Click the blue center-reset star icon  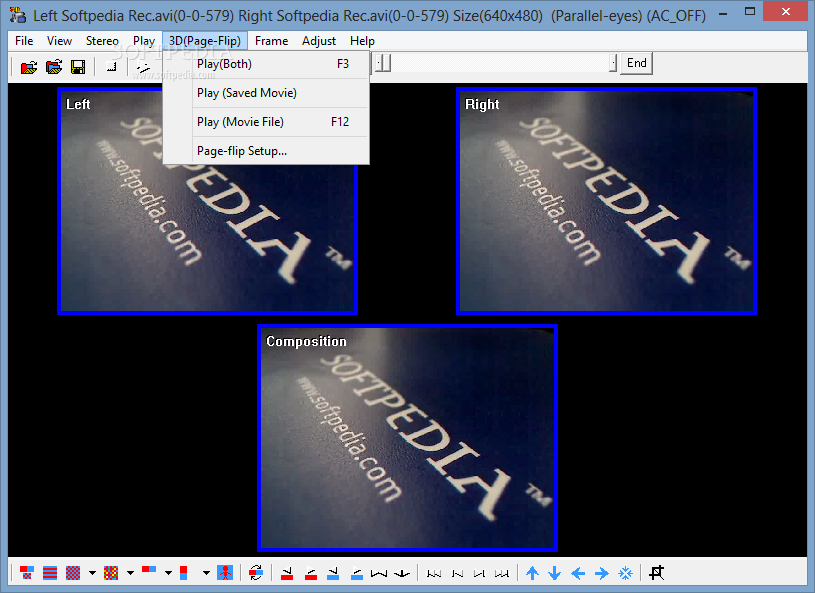pos(625,573)
